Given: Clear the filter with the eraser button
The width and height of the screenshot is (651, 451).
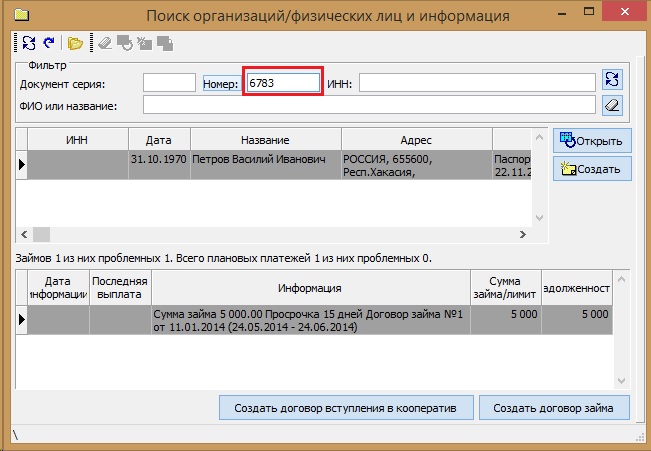Looking at the screenshot, I should pyautogui.click(x=612, y=105).
